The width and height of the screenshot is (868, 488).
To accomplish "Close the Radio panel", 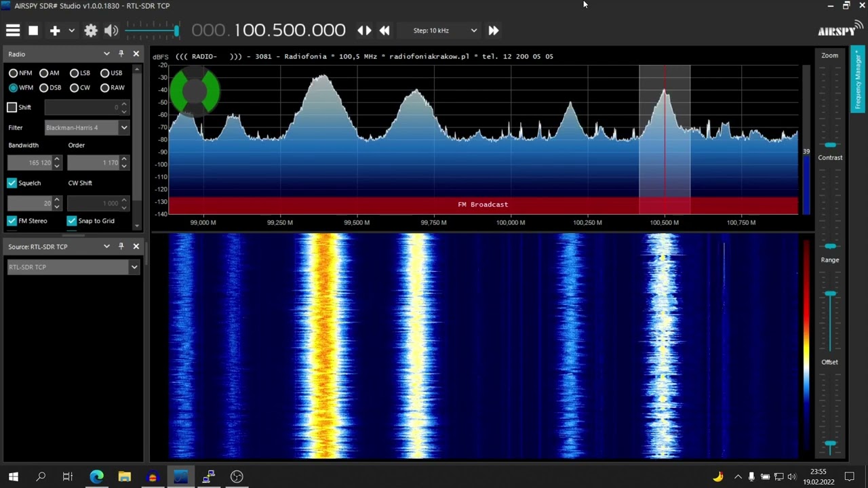I will 136,54.
